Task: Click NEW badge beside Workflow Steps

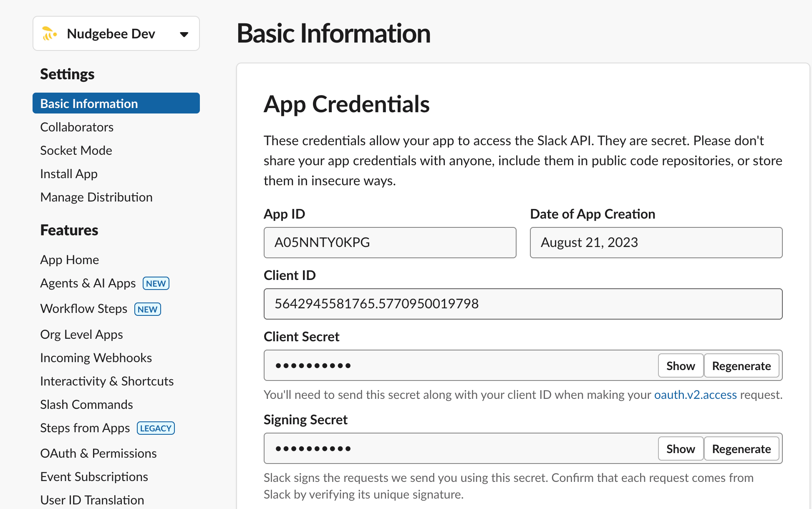Action: click(x=147, y=309)
